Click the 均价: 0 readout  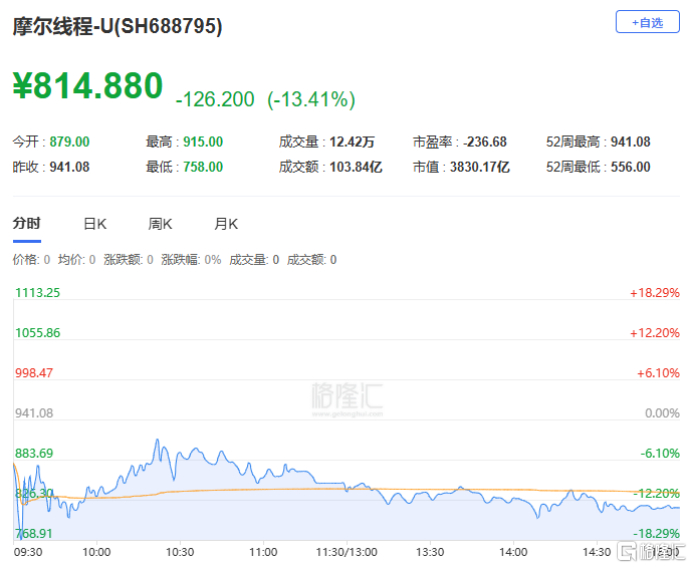tap(76, 260)
